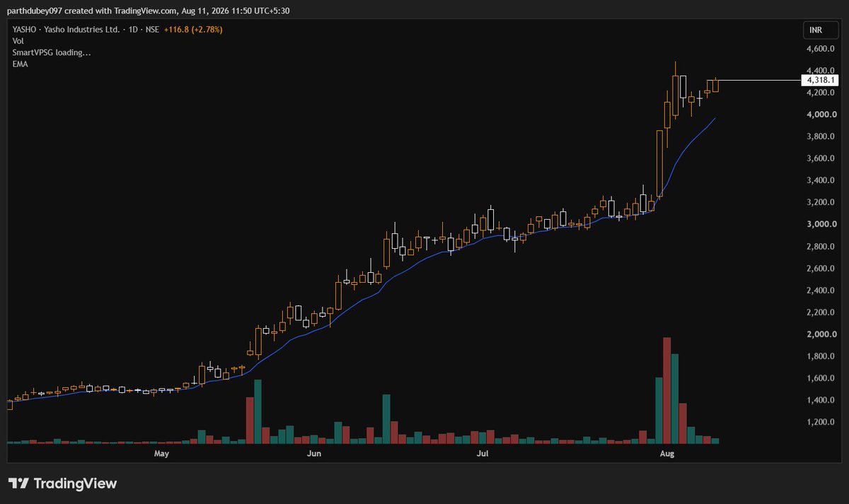Click the 3,400.0 price scale label
849x504 pixels.
(822, 180)
